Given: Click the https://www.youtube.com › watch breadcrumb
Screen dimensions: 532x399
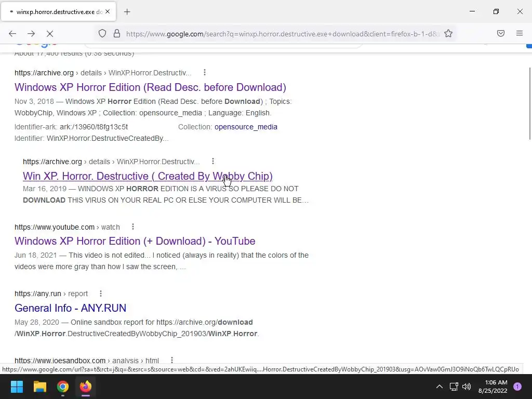Looking at the screenshot, I should point(67,227).
